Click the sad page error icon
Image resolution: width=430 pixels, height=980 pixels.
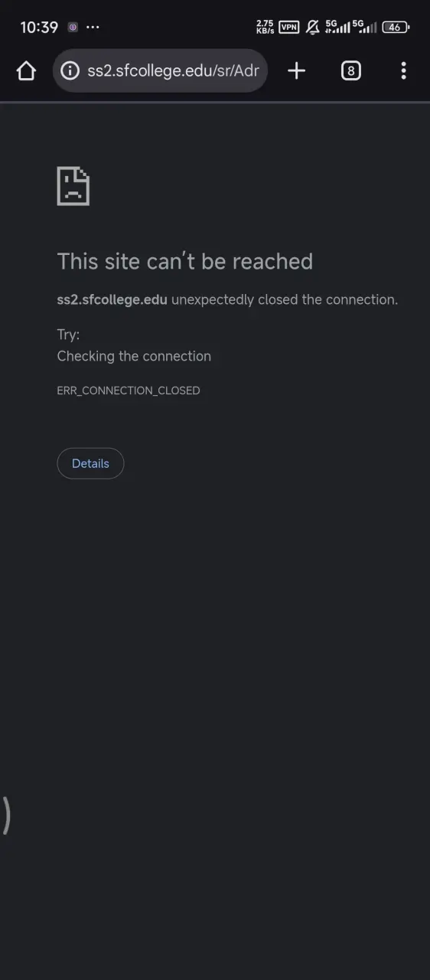coord(73,186)
